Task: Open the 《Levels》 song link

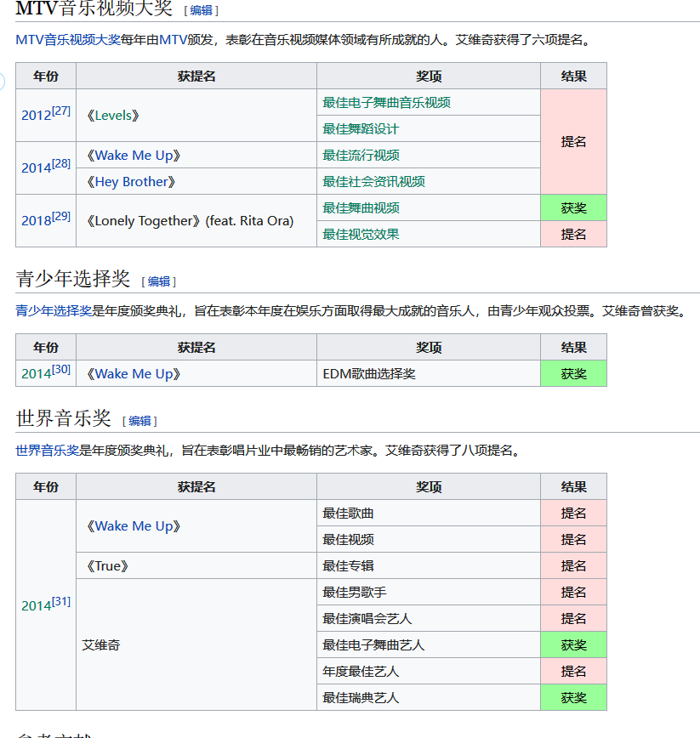Action: (113, 116)
